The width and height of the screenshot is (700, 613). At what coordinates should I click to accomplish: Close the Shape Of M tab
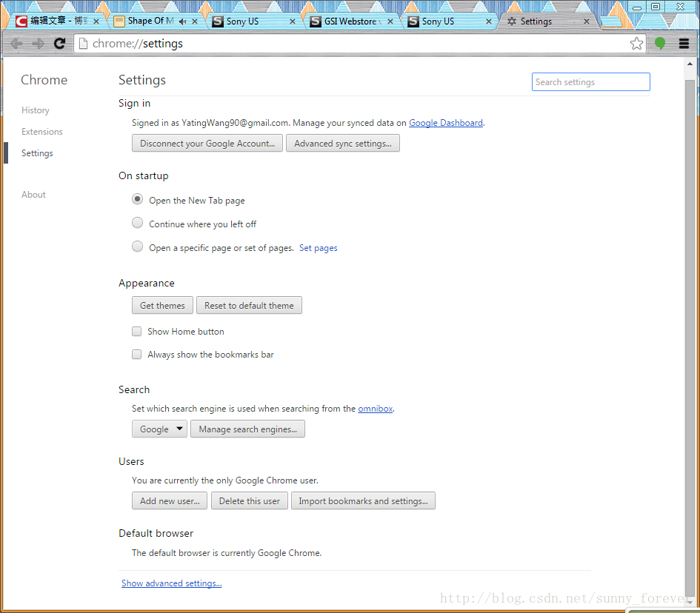(195, 21)
